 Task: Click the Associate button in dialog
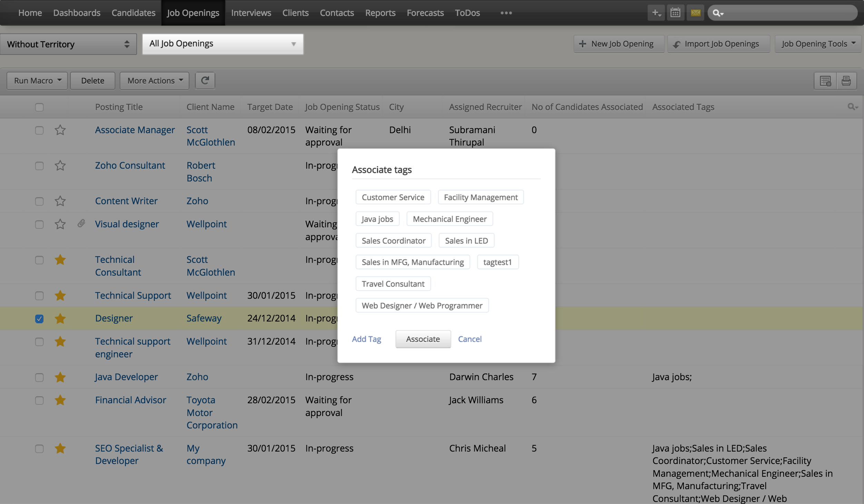click(x=423, y=339)
